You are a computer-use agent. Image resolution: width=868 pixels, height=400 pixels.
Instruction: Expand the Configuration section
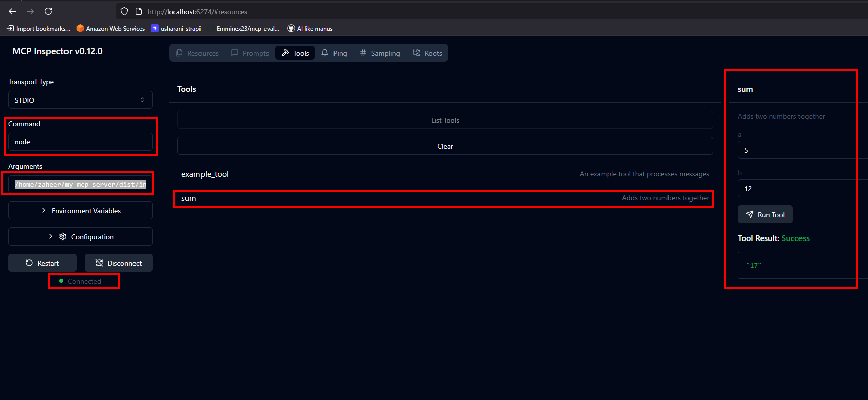[x=80, y=236]
